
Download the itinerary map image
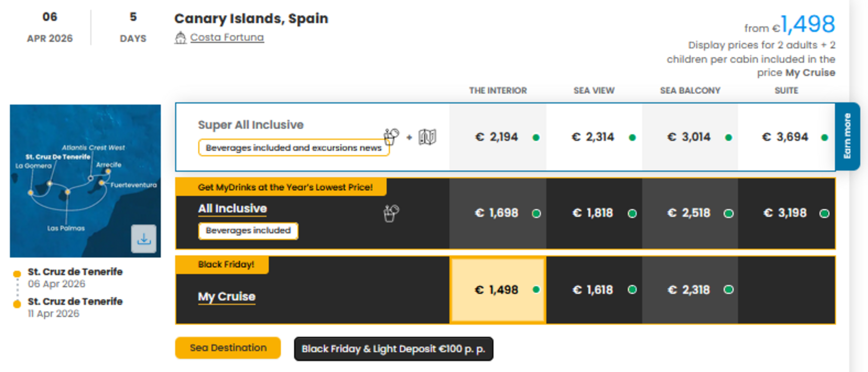144,239
